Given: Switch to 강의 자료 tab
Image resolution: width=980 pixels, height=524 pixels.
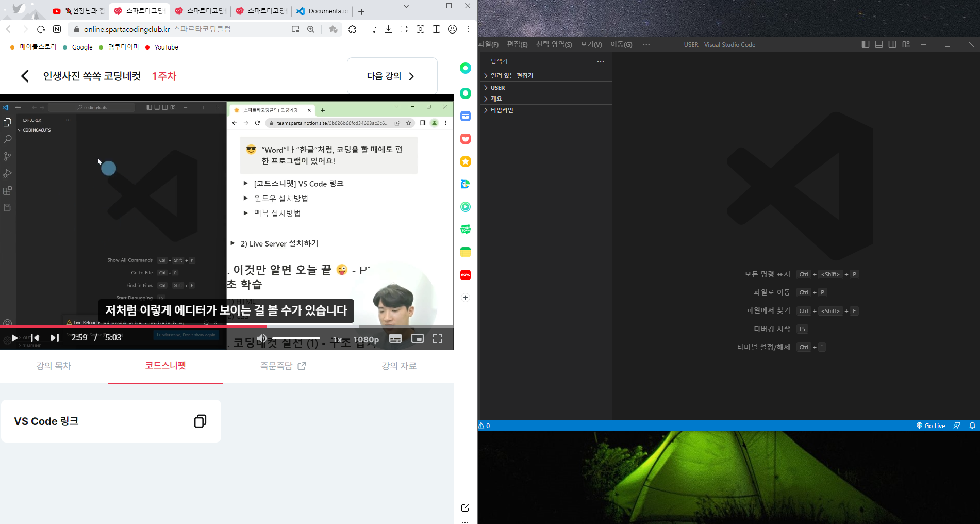Looking at the screenshot, I should (x=398, y=366).
